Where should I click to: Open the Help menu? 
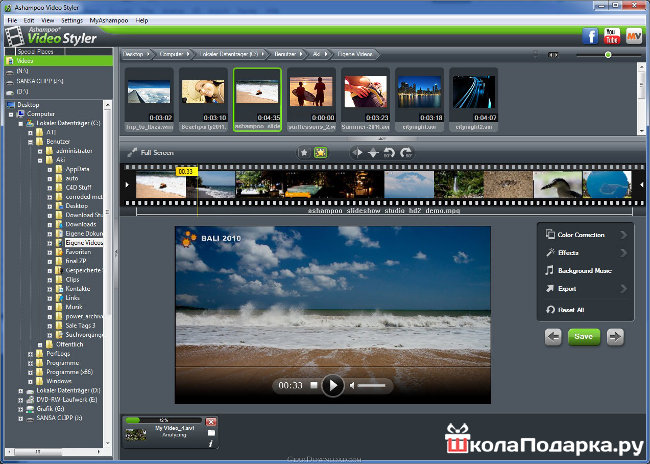(x=142, y=20)
